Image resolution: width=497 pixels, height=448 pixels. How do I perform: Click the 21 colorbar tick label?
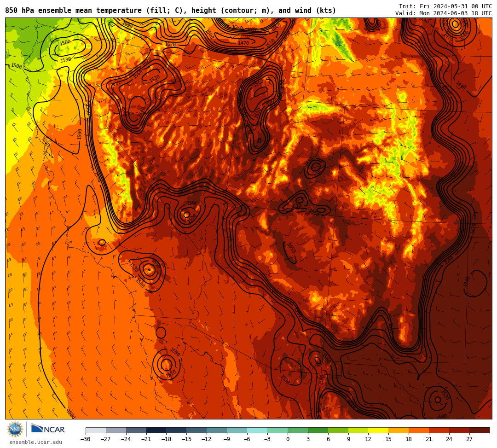pyautogui.click(x=429, y=439)
